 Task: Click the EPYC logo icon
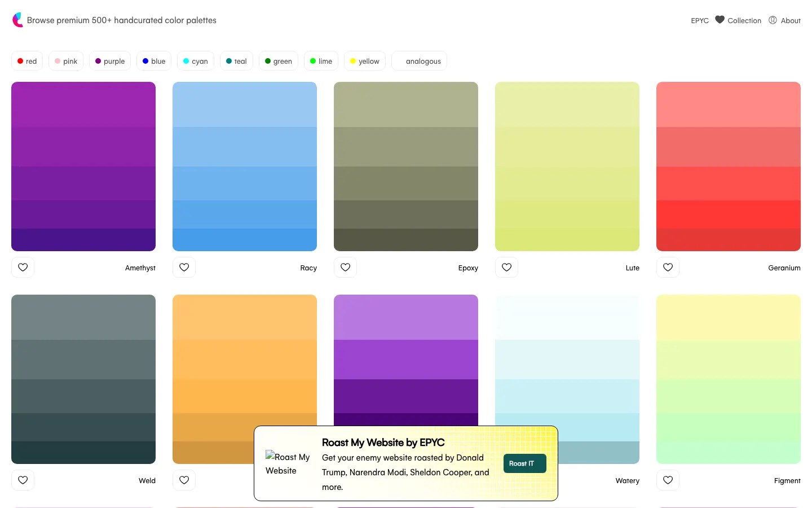pyautogui.click(x=17, y=20)
